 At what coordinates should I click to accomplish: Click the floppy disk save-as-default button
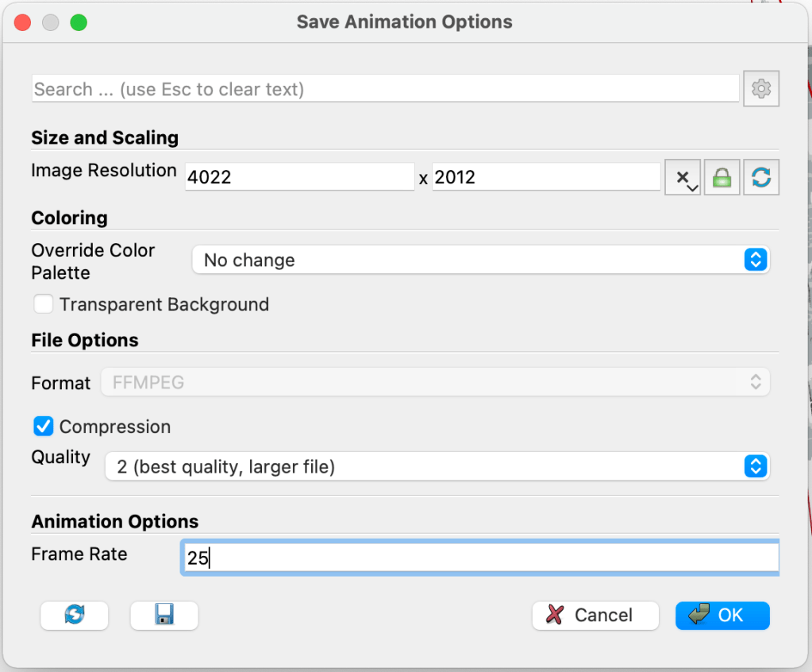(x=164, y=615)
